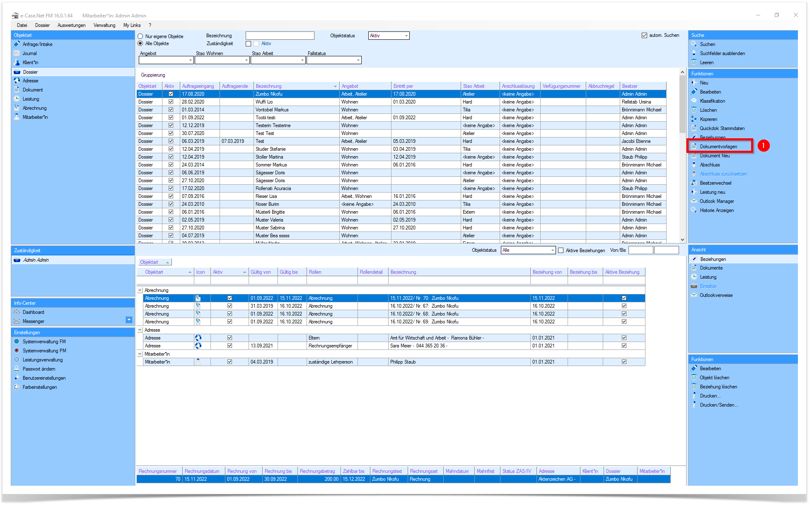Image resolution: width=812 pixels, height=506 pixels.
Task: Click the Neu function icon
Action: click(694, 82)
